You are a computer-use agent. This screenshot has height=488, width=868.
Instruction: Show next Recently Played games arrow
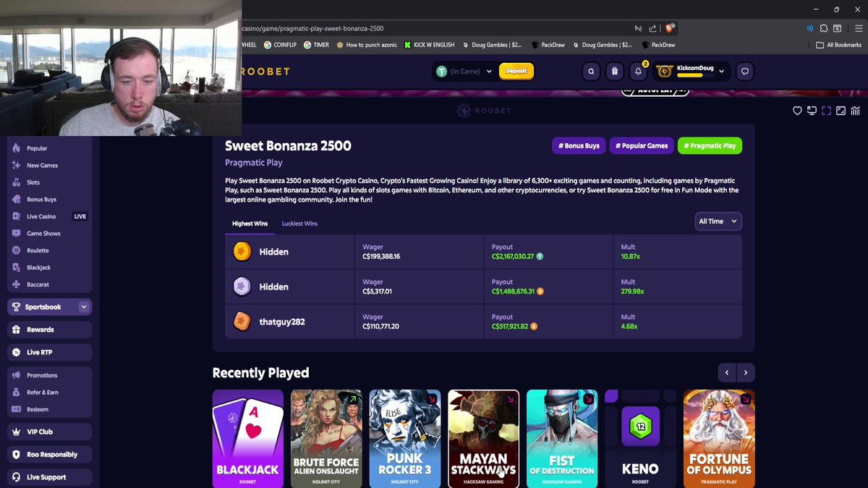tap(746, 372)
